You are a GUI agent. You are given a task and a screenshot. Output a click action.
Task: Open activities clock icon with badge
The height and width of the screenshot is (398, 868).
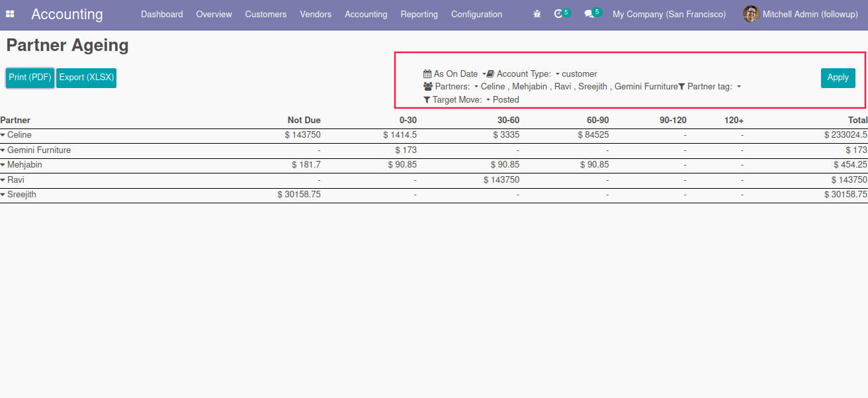click(x=562, y=13)
